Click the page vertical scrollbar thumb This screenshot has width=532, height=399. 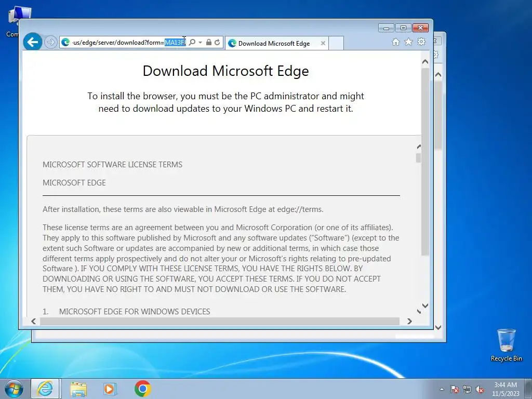[425, 161]
